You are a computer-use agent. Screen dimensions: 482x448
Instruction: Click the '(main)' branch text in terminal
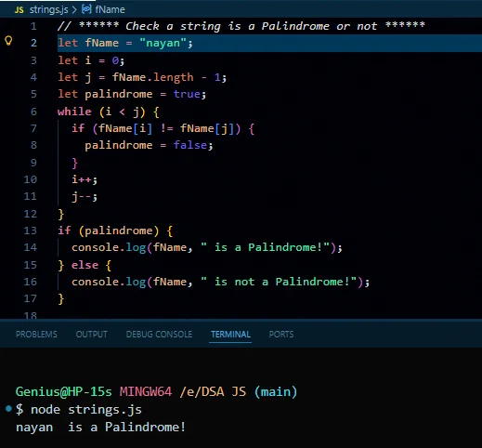276,391
